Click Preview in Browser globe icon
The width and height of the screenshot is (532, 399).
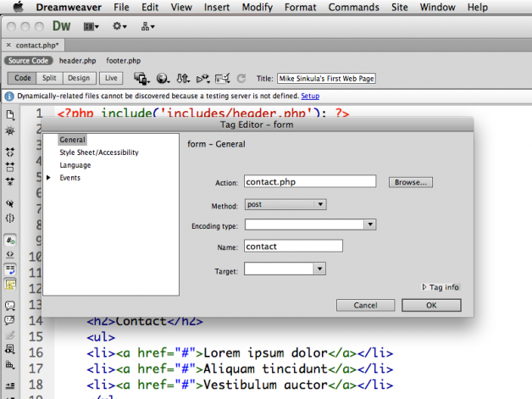point(163,79)
